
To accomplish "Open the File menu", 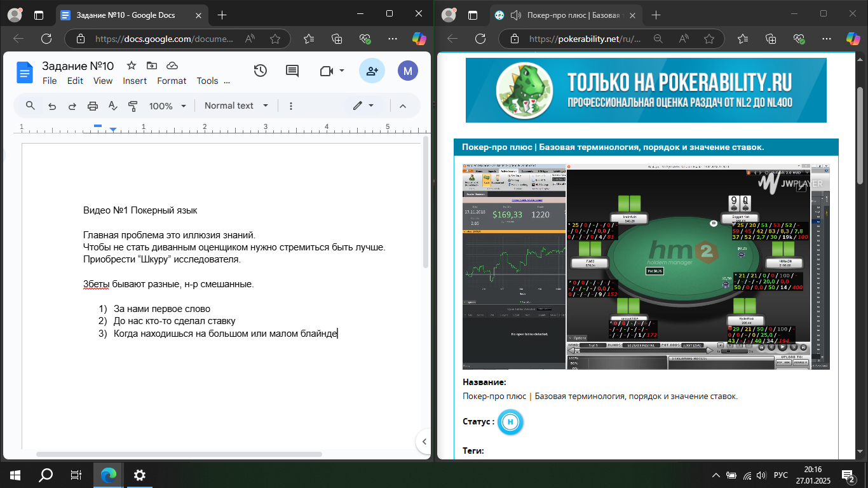I will [50, 81].
